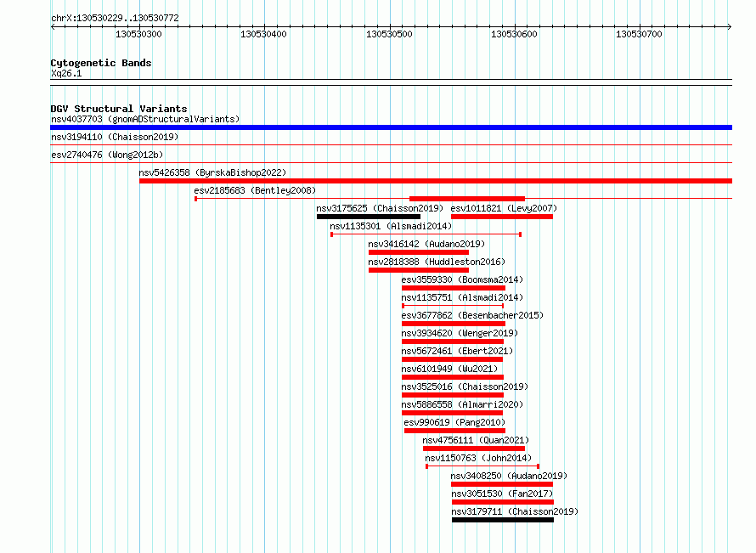Select the Xq26.1 band label
This screenshot has width=756, height=553.
pos(66,73)
